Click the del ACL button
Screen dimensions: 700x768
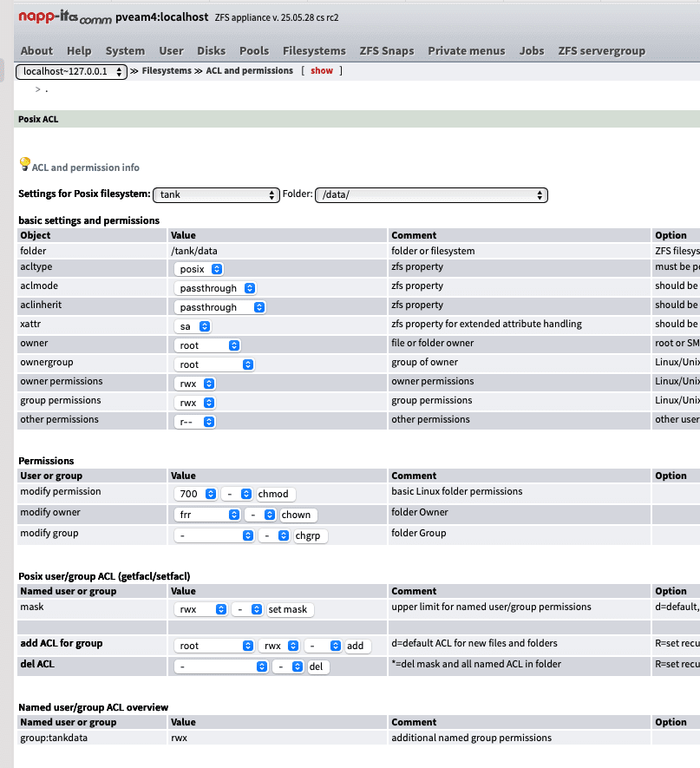[x=318, y=666]
